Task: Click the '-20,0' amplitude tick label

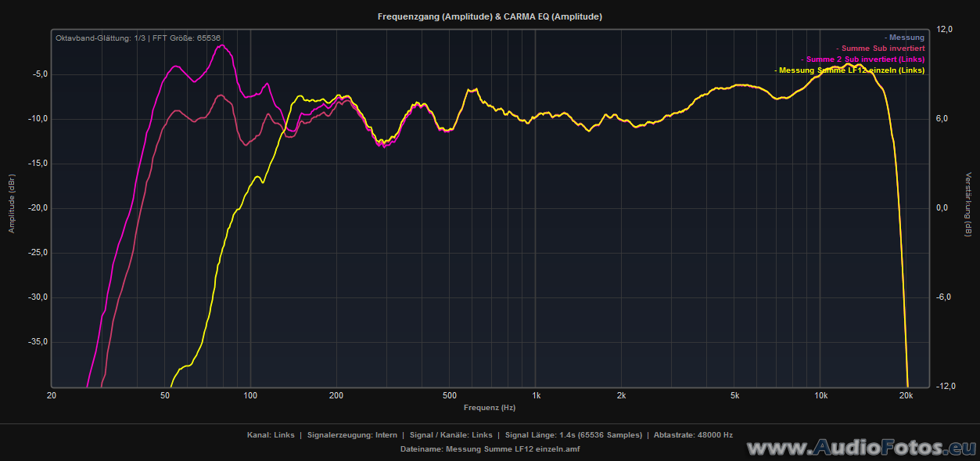Action: [x=35, y=208]
